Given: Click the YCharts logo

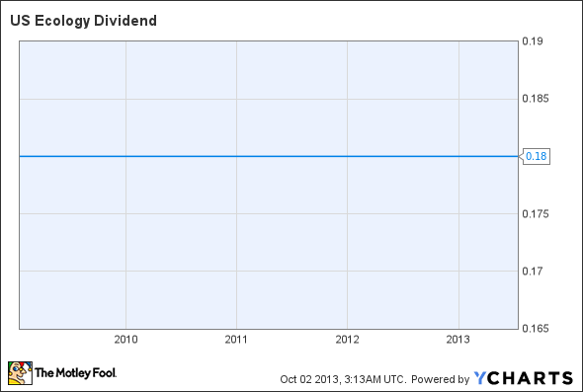Looking at the screenshot, I should click(x=524, y=378).
